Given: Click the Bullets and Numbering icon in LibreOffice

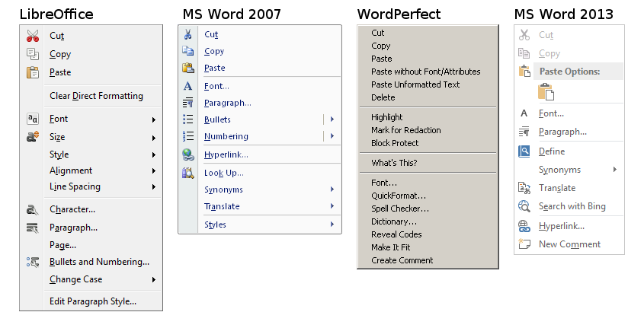Looking at the screenshot, I should (32, 262).
